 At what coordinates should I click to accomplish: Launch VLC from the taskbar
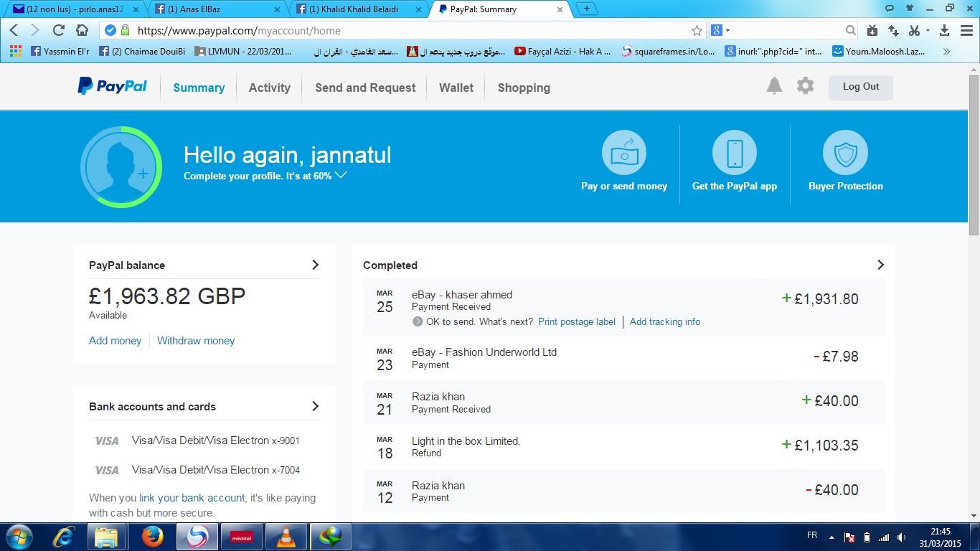(286, 537)
